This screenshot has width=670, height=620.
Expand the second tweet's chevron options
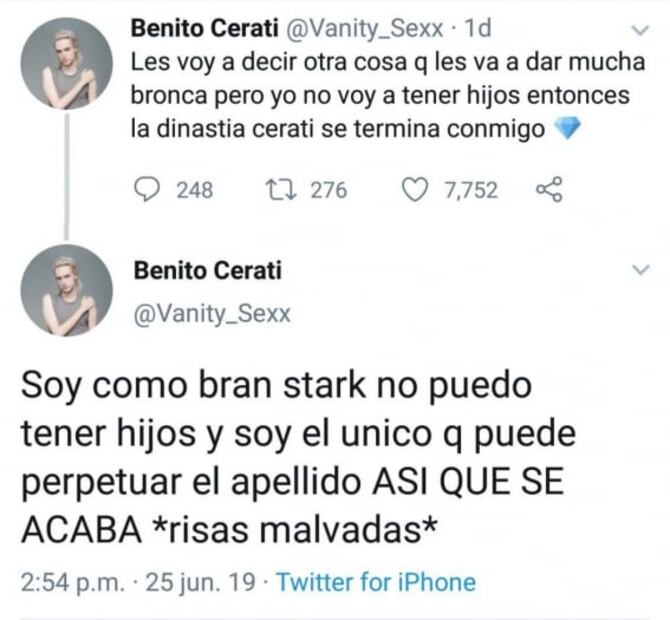(641, 270)
